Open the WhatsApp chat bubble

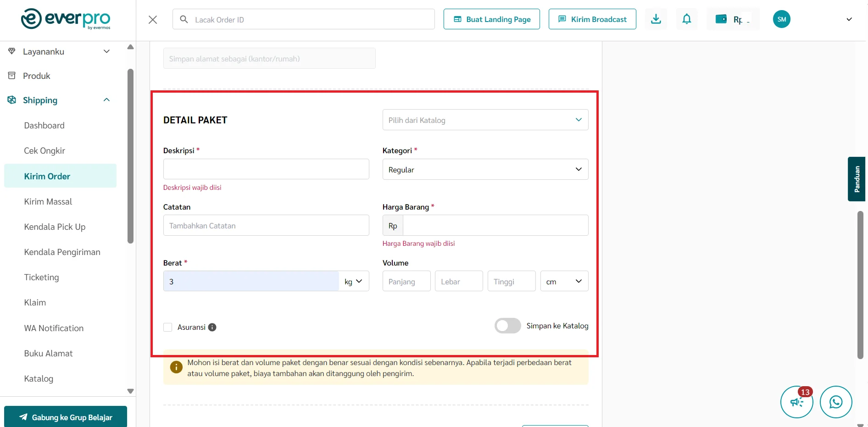coord(835,402)
